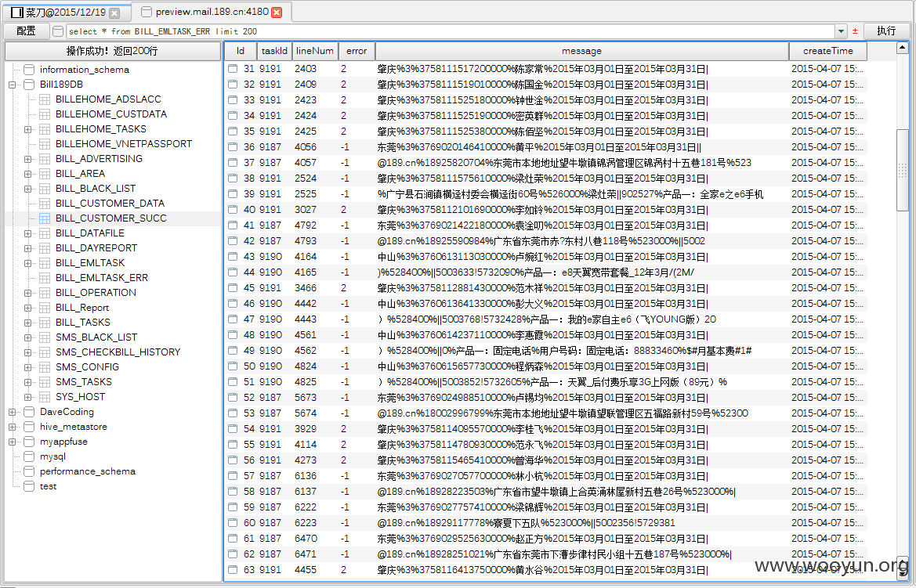Image resolution: width=916 pixels, height=588 pixels.
Task: Click the BILLEHOME_ADSLACC table icon
Action: pyautogui.click(x=45, y=99)
